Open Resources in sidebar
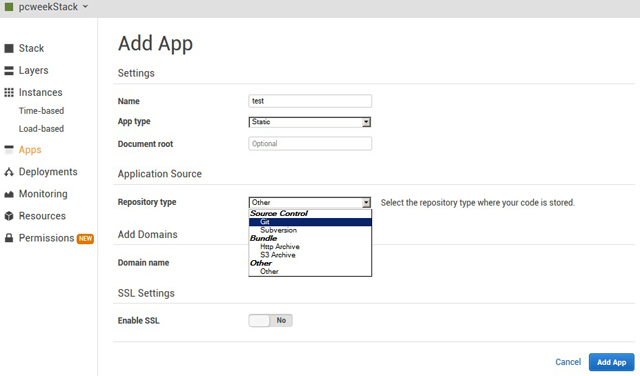Viewport: 640px width, 376px height. pos(42,216)
